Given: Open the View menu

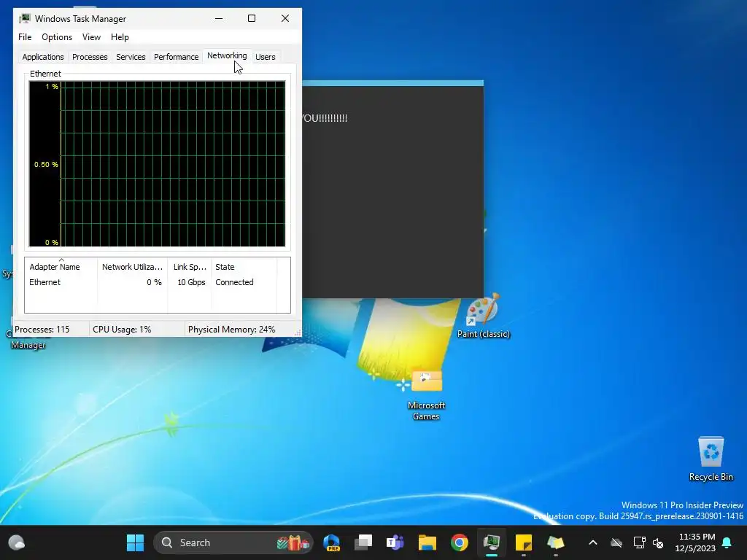Looking at the screenshot, I should click(x=91, y=37).
